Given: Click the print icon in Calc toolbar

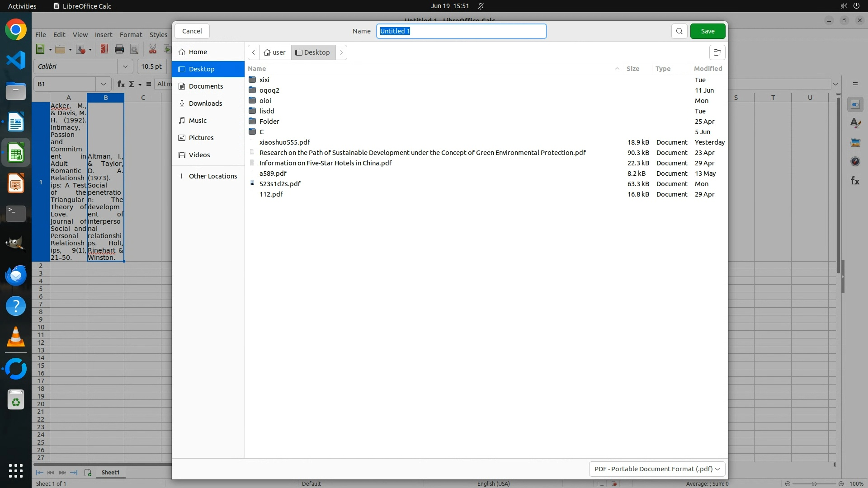Looking at the screenshot, I should [x=119, y=49].
